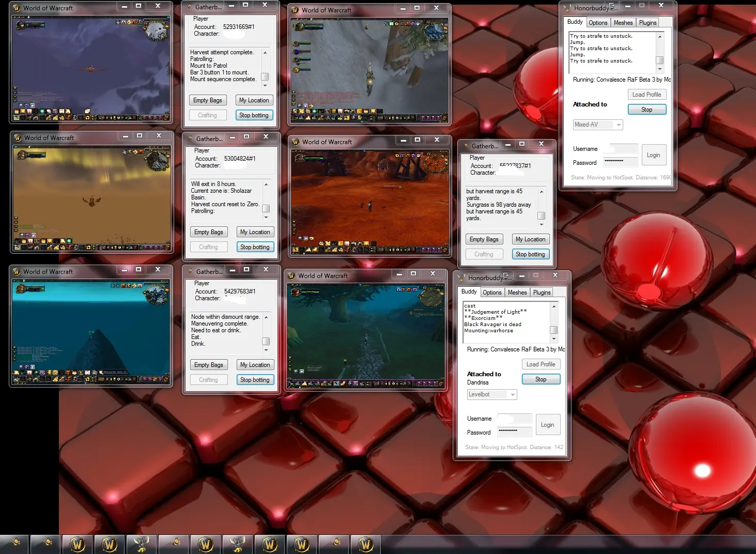Image resolution: width=756 pixels, height=554 pixels.
Task: Click the 'Will exit in 8 hours.' log line
Action: pos(213,184)
